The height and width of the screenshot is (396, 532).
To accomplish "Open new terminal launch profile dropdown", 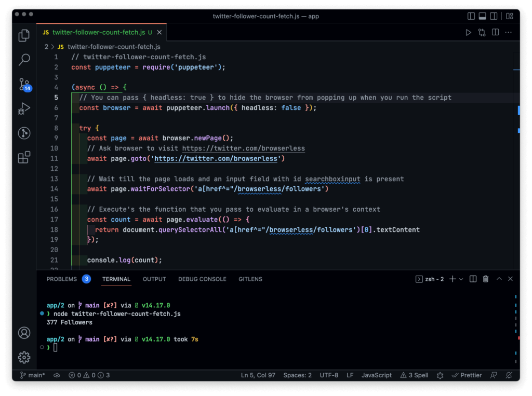I will [x=461, y=279].
